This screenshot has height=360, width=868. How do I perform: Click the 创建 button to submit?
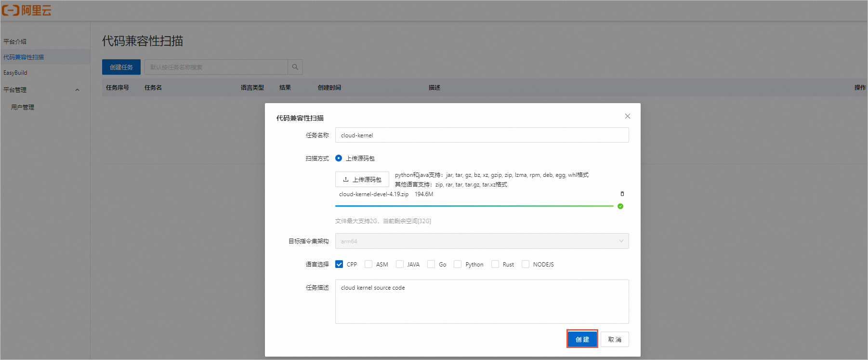click(x=582, y=339)
